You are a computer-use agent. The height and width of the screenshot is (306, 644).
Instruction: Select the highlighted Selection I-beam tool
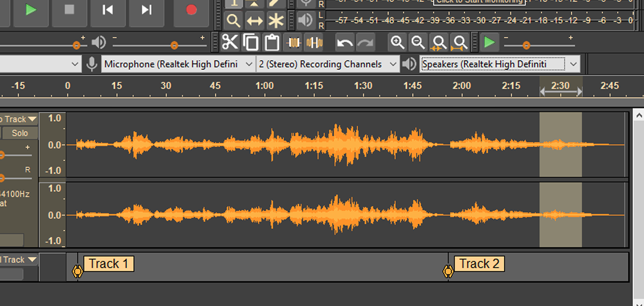pos(233,4)
